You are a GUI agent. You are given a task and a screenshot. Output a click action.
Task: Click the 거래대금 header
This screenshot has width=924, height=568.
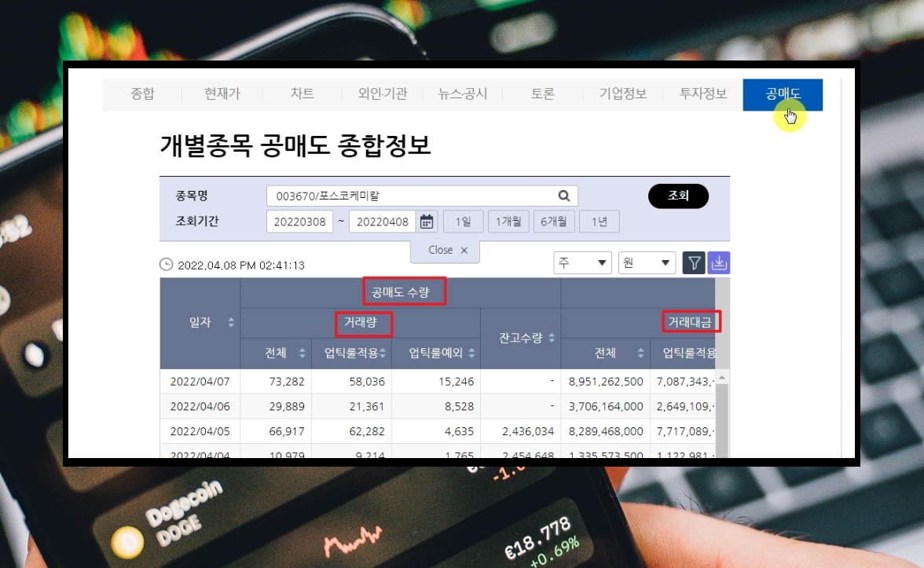pos(690,322)
